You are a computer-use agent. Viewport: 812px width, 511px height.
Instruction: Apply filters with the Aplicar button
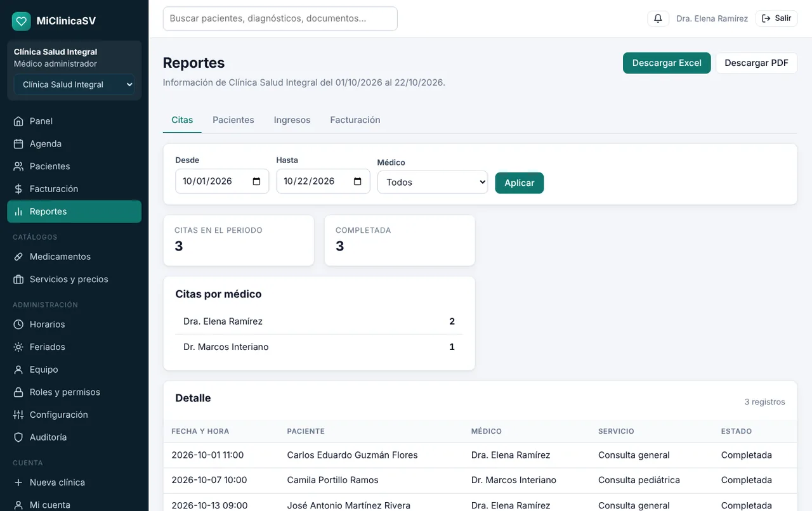pyautogui.click(x=520, y=183)
